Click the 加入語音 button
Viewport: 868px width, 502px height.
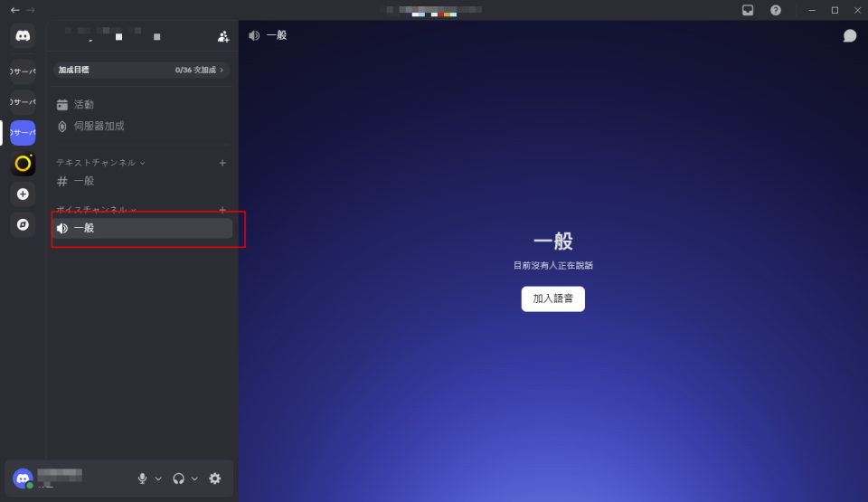point(552,298)
